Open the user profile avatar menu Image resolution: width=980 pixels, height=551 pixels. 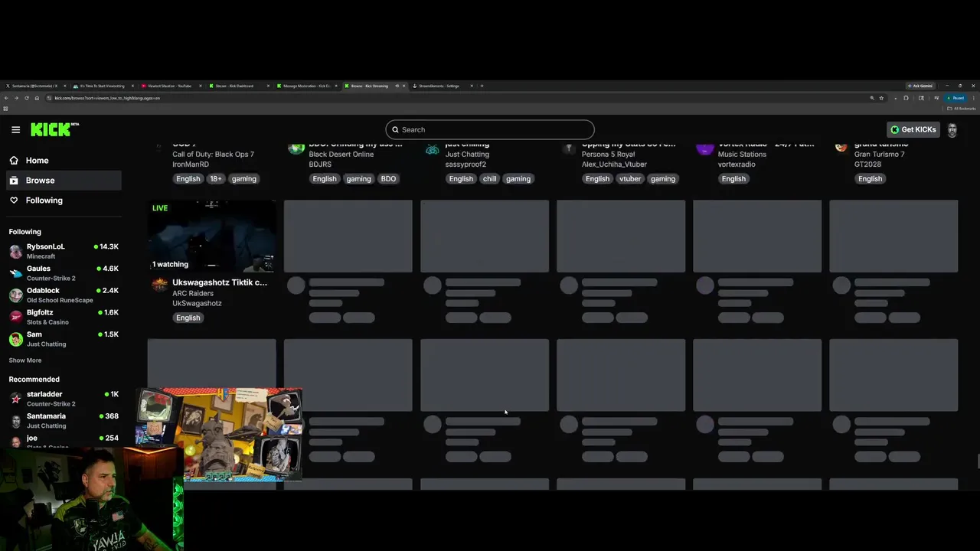coord(952,130)
